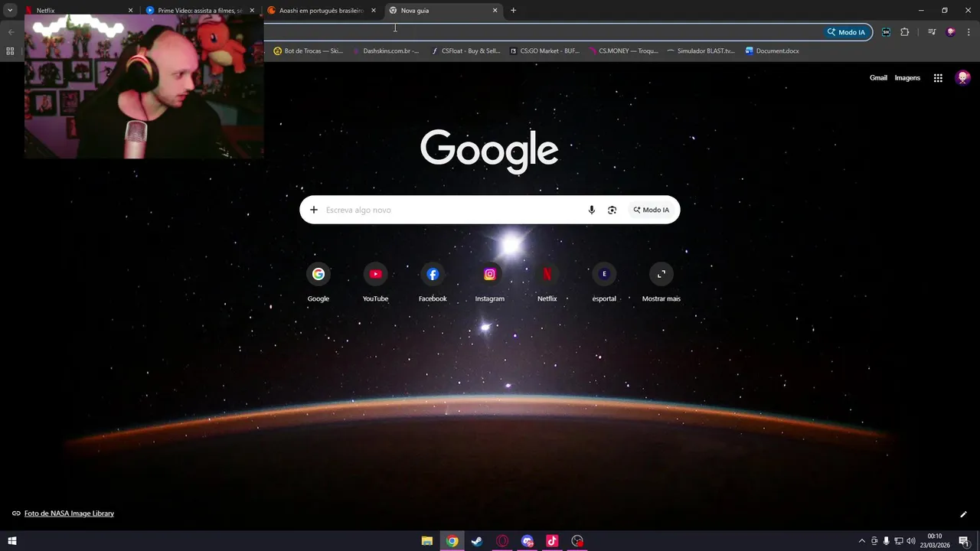
Task: Open a new tab with plus button
Action: 513,11
